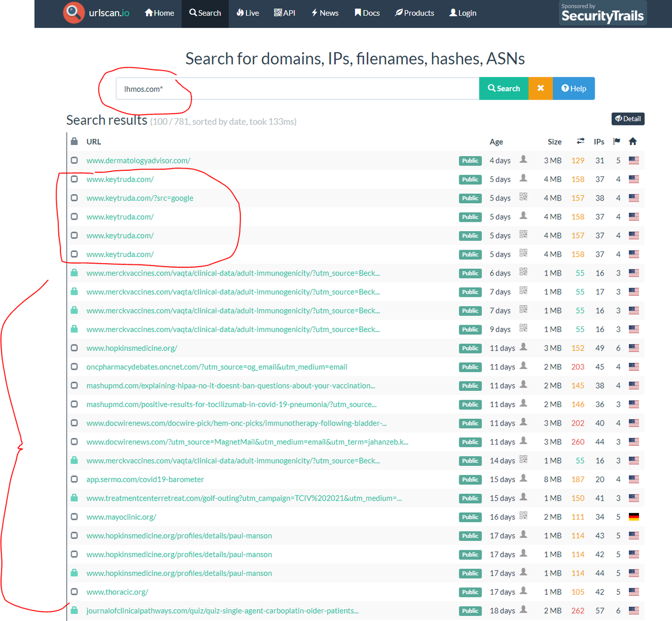Viewport: 672px width, 621px height.
Task: Open the Home navigation item
Action: (159, 13)
